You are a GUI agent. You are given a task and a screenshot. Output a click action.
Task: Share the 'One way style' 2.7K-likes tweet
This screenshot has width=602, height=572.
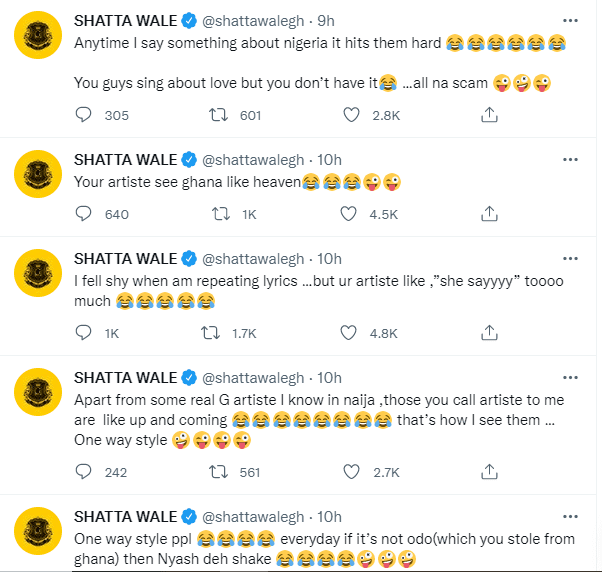[489, 472]
